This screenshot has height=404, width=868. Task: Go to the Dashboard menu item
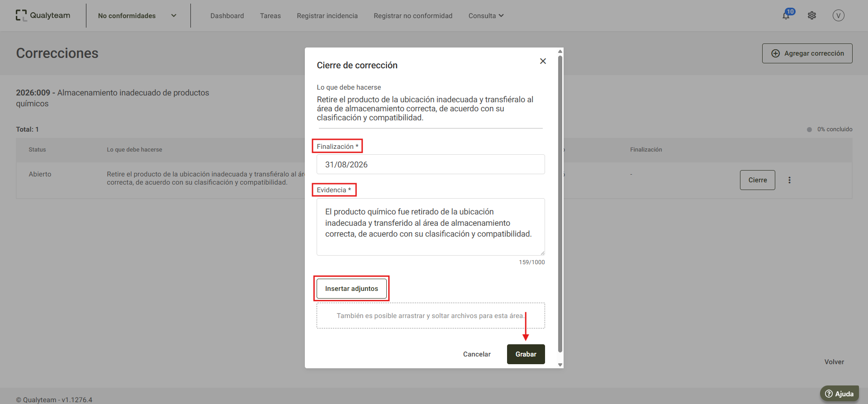coord(227,16)
